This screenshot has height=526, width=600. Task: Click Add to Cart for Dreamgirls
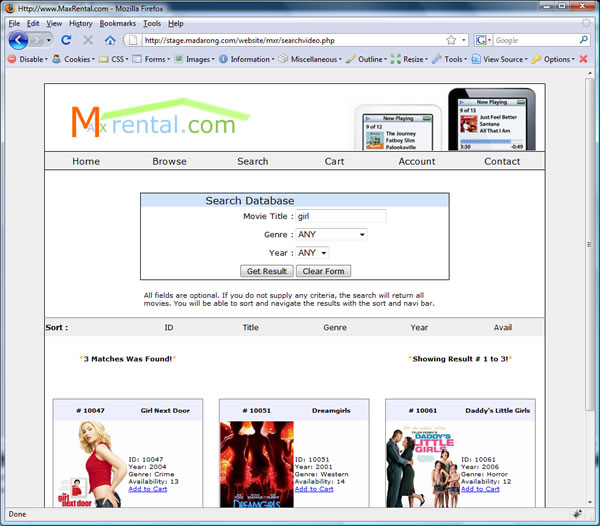[x=314, y=489]
